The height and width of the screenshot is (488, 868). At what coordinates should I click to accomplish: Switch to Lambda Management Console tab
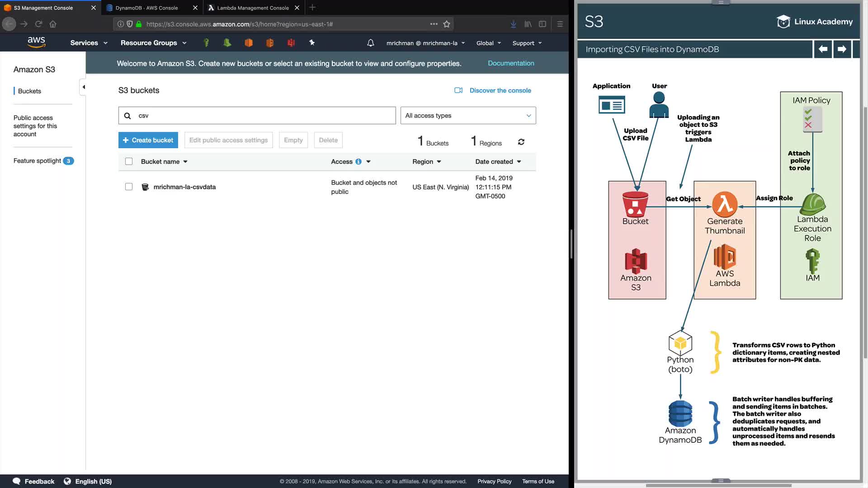pyautogui.click(x=253, y=8)
